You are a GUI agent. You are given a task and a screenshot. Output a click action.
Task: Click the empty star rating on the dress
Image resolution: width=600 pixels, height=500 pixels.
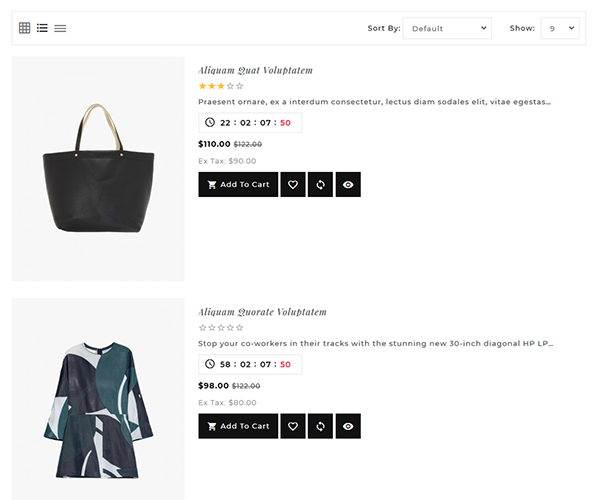pos(221,328)
